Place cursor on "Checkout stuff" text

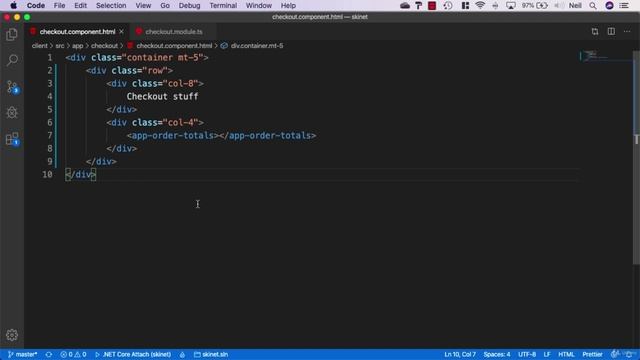tap(162, 96)
